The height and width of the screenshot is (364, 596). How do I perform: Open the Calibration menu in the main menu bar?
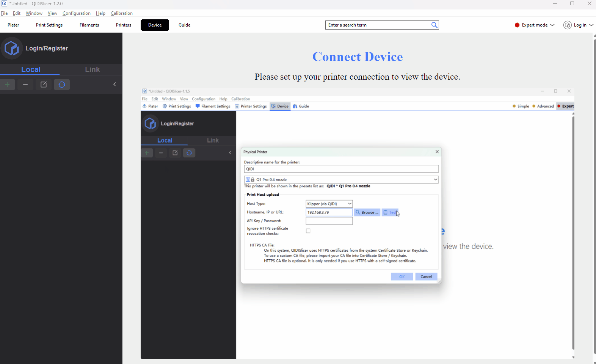121,13
